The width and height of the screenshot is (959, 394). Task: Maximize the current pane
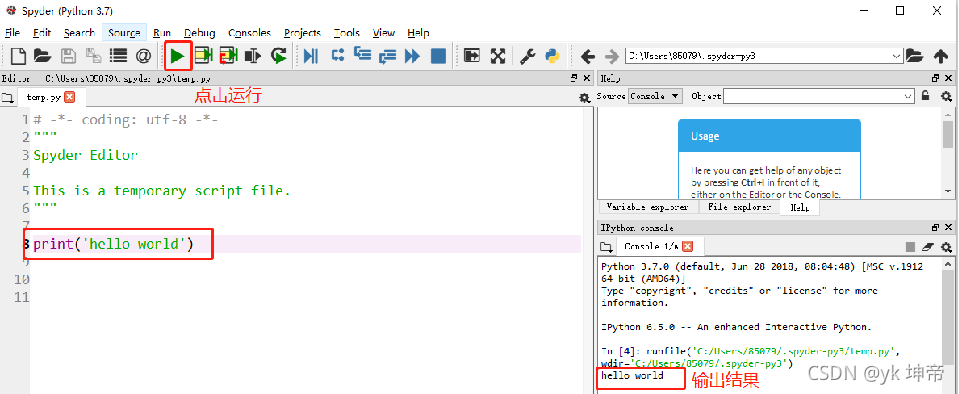[x=472, y=56]
